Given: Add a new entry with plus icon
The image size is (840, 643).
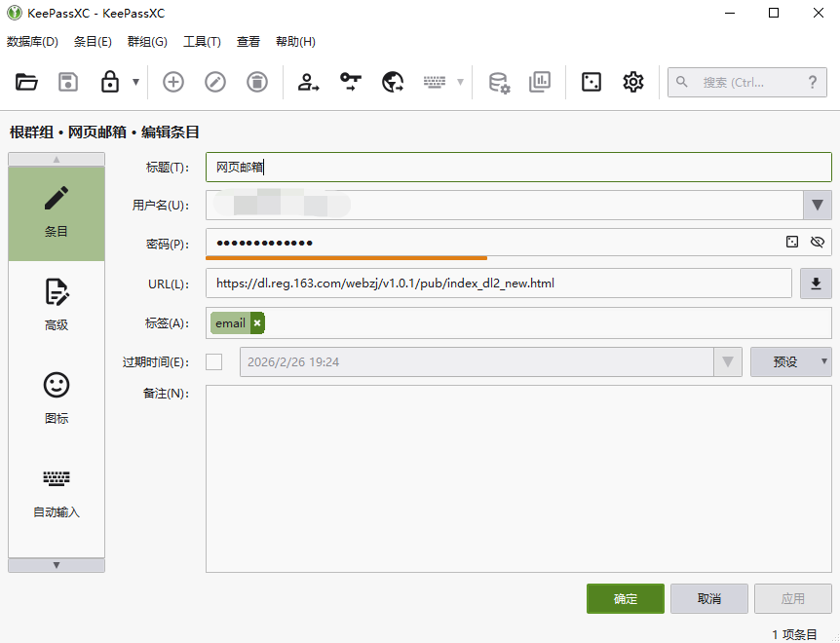Looking at the screenshot, I should pos(173,82).
